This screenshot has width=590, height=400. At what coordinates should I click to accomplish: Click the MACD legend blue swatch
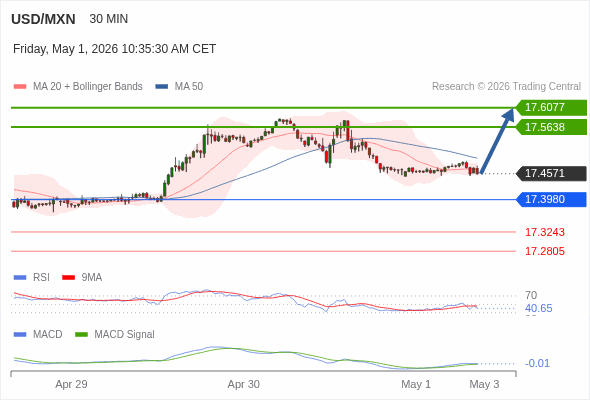point(20,335)
